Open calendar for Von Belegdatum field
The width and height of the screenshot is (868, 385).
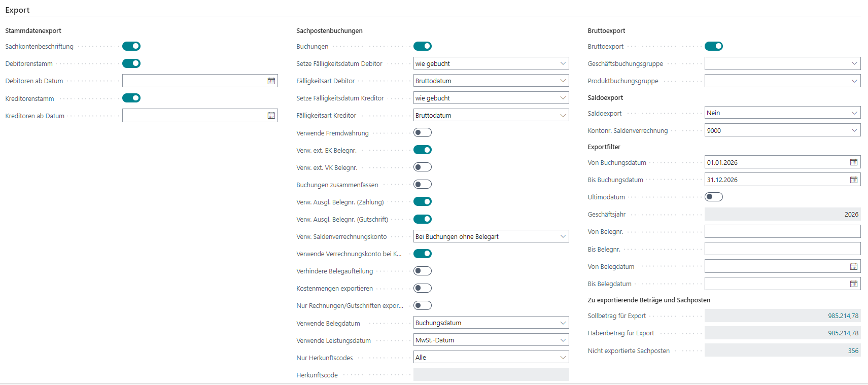point(854,267)
